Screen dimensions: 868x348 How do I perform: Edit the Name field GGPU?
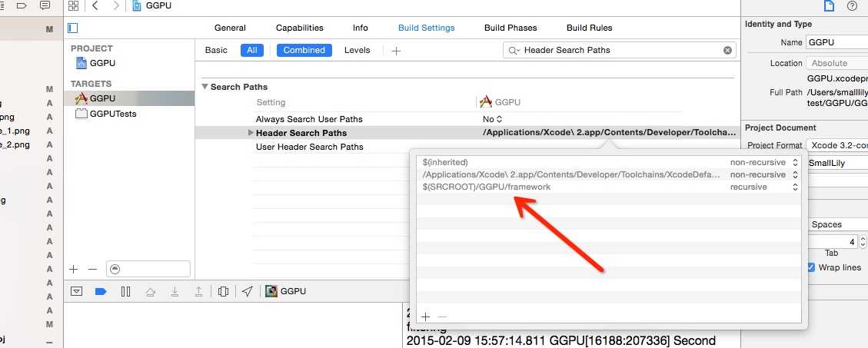[837, 42]
